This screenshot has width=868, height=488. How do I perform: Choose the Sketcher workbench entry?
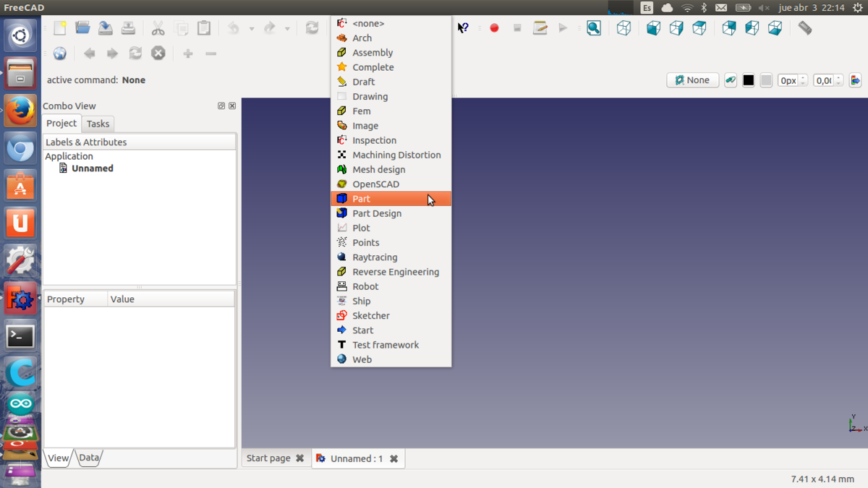[x=370, y=316]
